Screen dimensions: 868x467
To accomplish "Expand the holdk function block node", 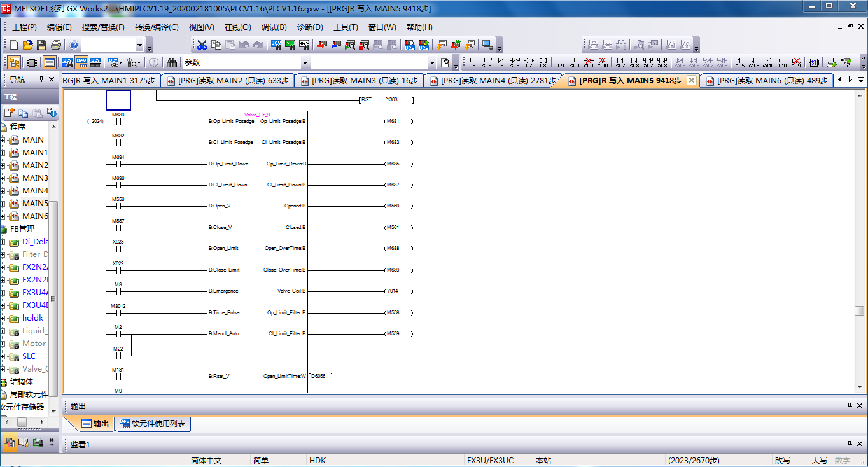I will pos(3,318).
